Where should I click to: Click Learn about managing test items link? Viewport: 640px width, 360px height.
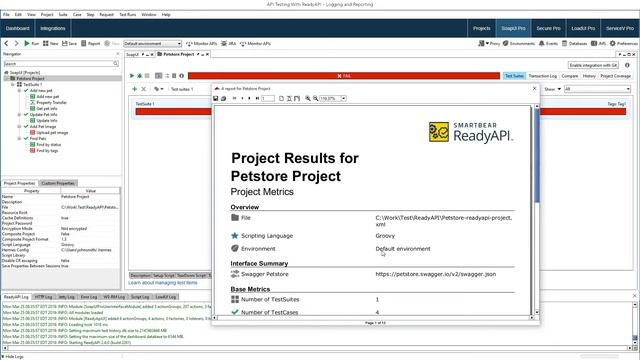[x=163, y=282]
